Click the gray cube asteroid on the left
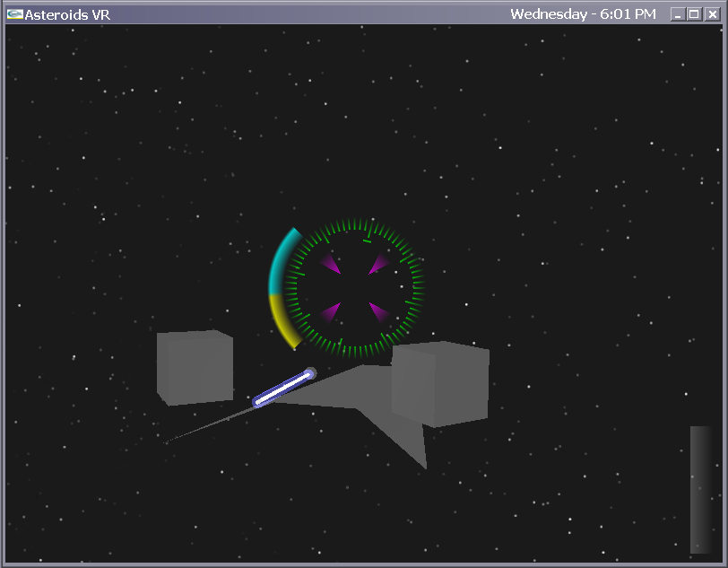Screen dimensions: 728x568 [195, 368]
